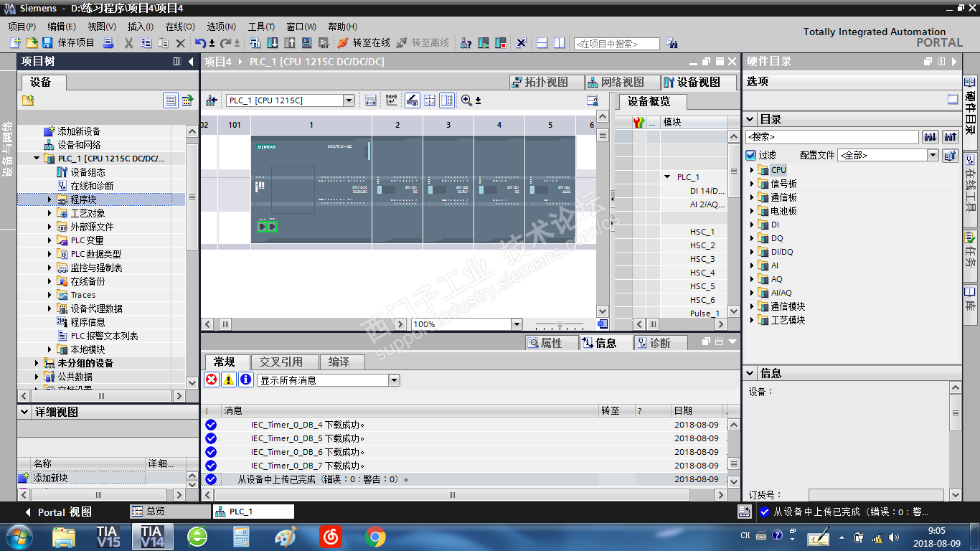Toggle the project tree details view button
The image size is (980, 551).
[x=171, y=100]
